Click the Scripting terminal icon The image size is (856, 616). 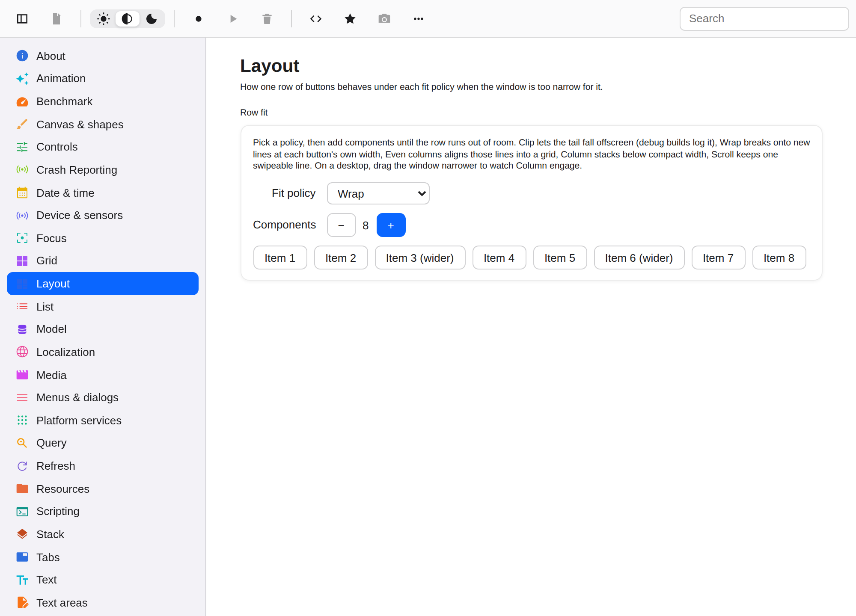tap(22, 512)
